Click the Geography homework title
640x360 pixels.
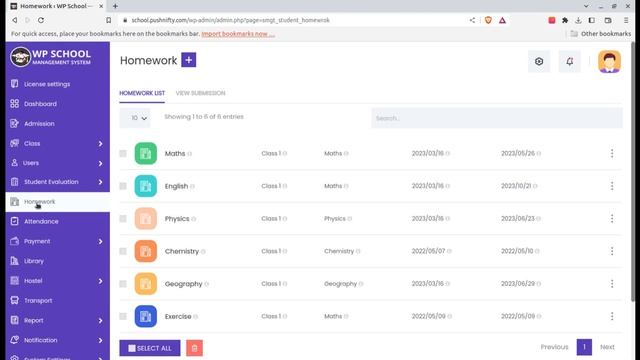(x=183, y=284)
